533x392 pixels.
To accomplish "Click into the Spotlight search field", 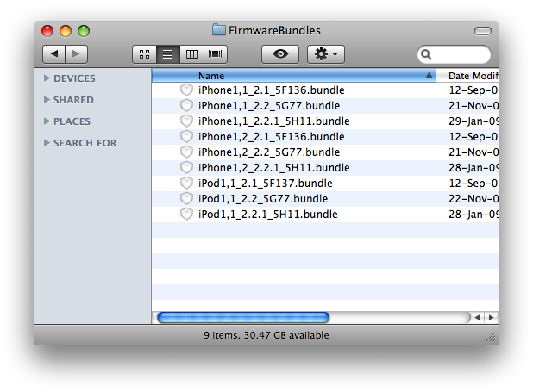I will (x=455, y=54).
